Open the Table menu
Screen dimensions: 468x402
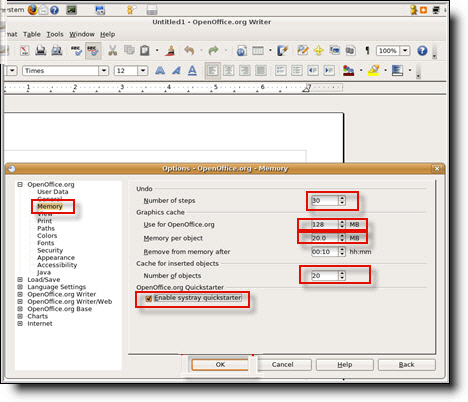[x=32, y=34]
